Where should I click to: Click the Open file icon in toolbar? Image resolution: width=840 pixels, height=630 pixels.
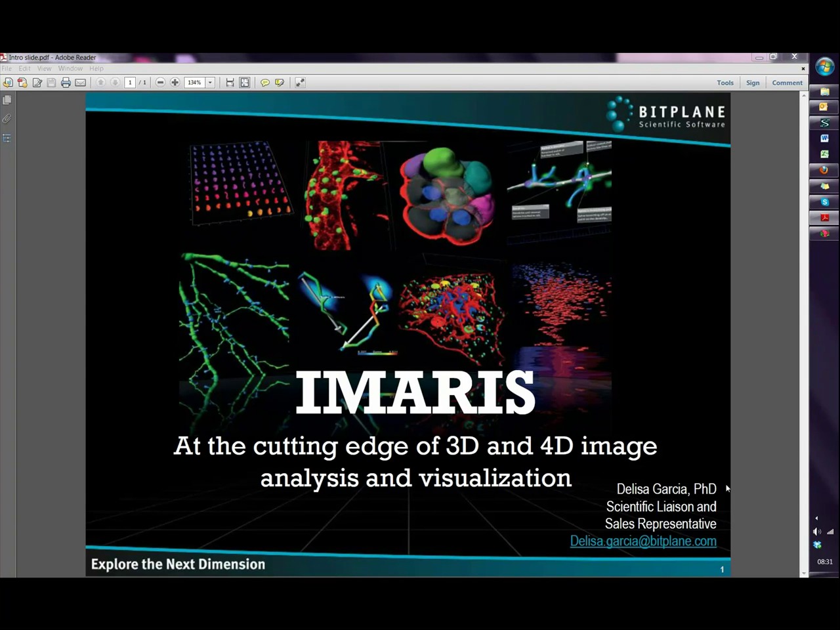click(x=8, y=83)
